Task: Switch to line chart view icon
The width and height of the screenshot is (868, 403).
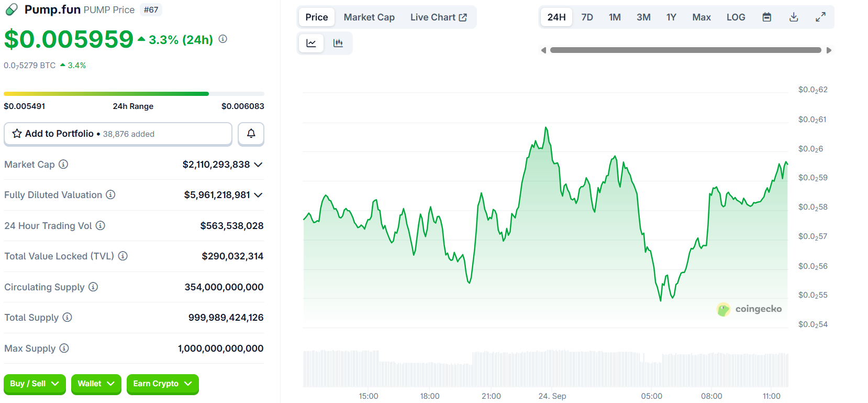Action: pyautogui.click(x=311, y=43)
